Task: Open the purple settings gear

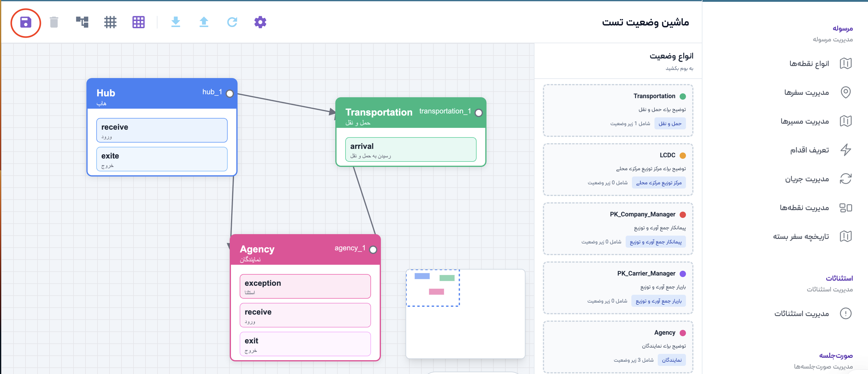Action: (x=260, y=22)
